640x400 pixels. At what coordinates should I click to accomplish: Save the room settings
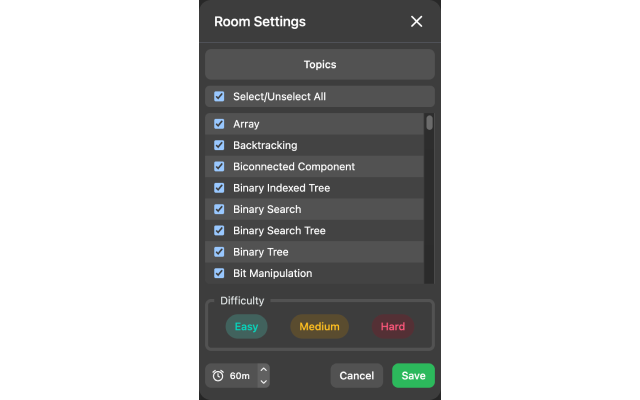click(x=413, y=376)
